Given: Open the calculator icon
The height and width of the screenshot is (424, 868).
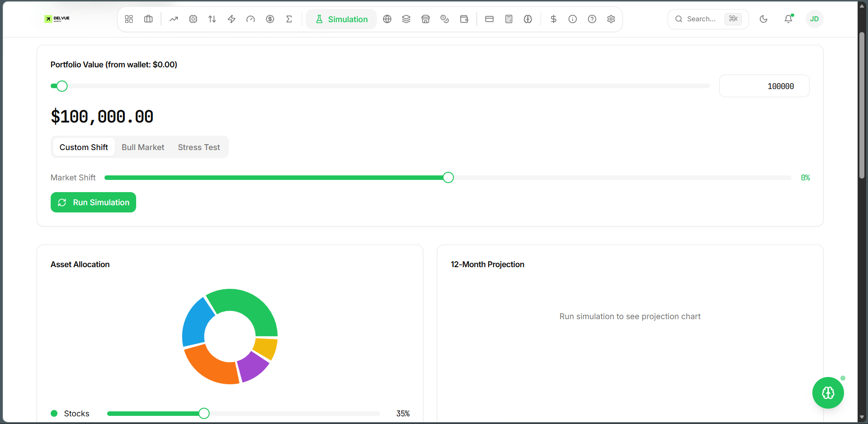Looking at the screenshot, I should point(509,19).
